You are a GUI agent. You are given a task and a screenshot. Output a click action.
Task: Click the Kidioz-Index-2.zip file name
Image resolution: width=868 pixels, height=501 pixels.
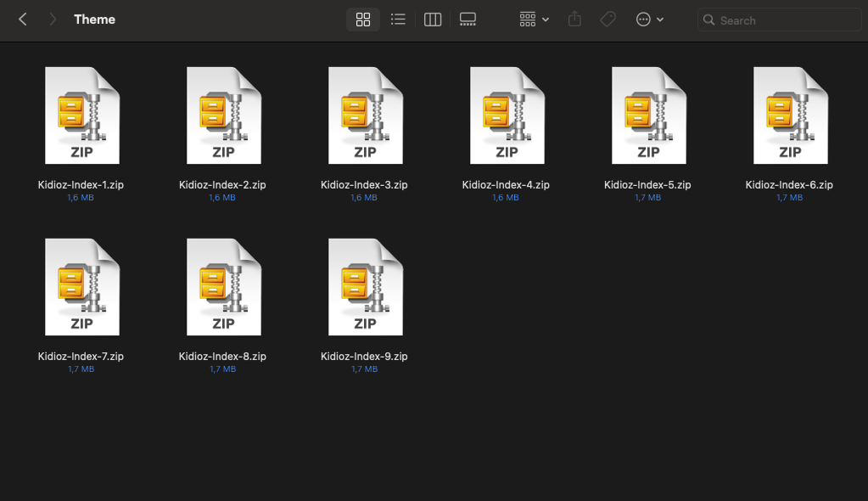click(222, 185)
